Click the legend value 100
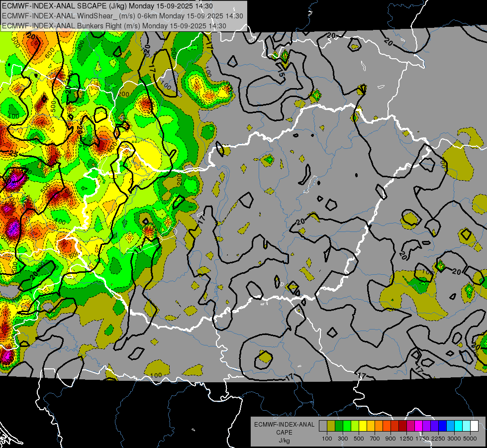The height and width of the screenshot is (448, 487). [327, 439]
